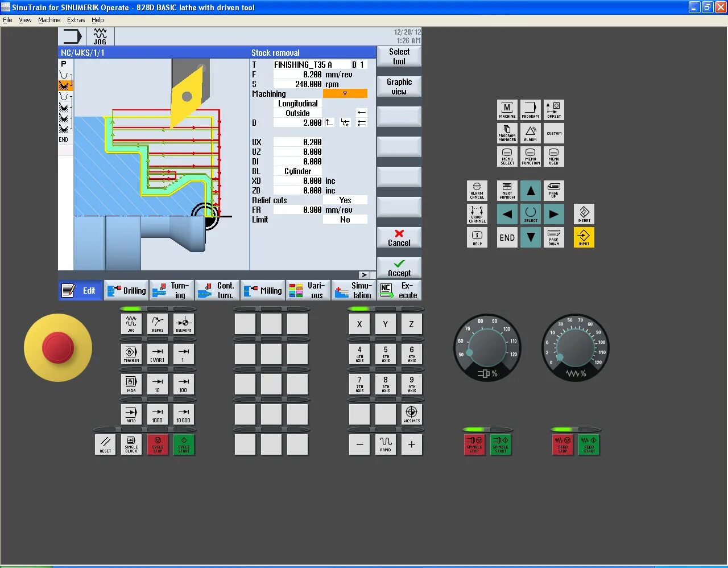
Task: Click the CUSTOM key
Action: click(554, 133)
